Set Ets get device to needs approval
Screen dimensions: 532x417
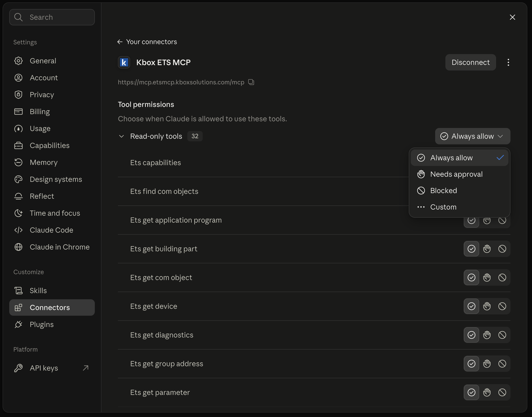pyautogui.click(x=487, y=306)
